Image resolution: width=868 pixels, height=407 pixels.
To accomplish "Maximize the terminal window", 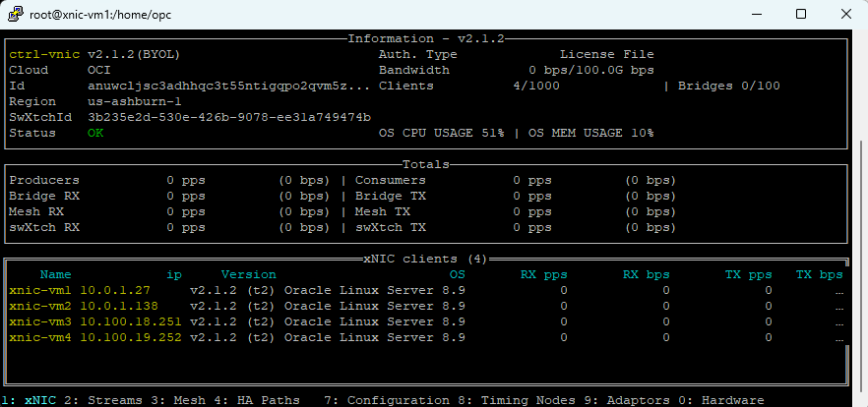I will (800, 15).
